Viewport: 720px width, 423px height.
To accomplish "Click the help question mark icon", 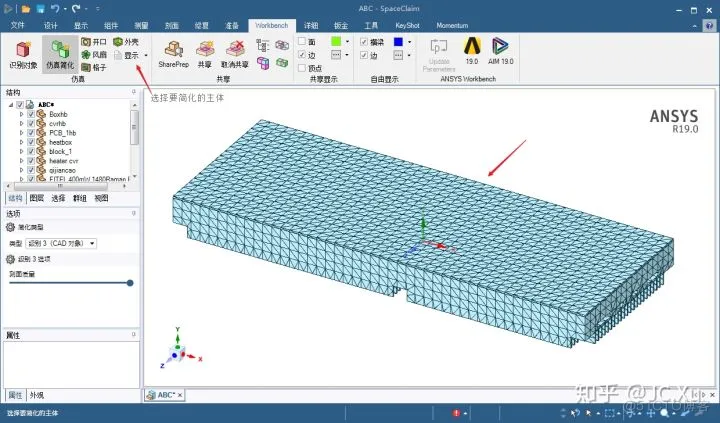I will tap(709, 25).
